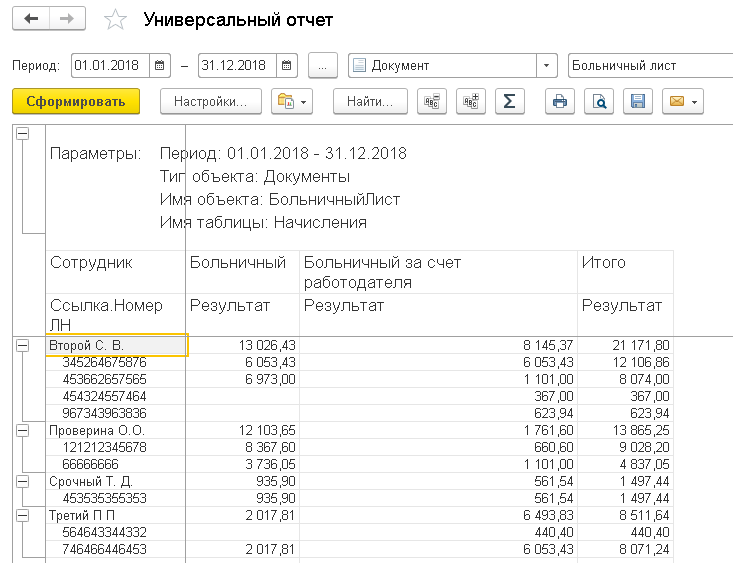The width and height of the screenshot is (733, 563).
Task: Click Больничный за счет работодателя header
Action: [x=438, y=272]
